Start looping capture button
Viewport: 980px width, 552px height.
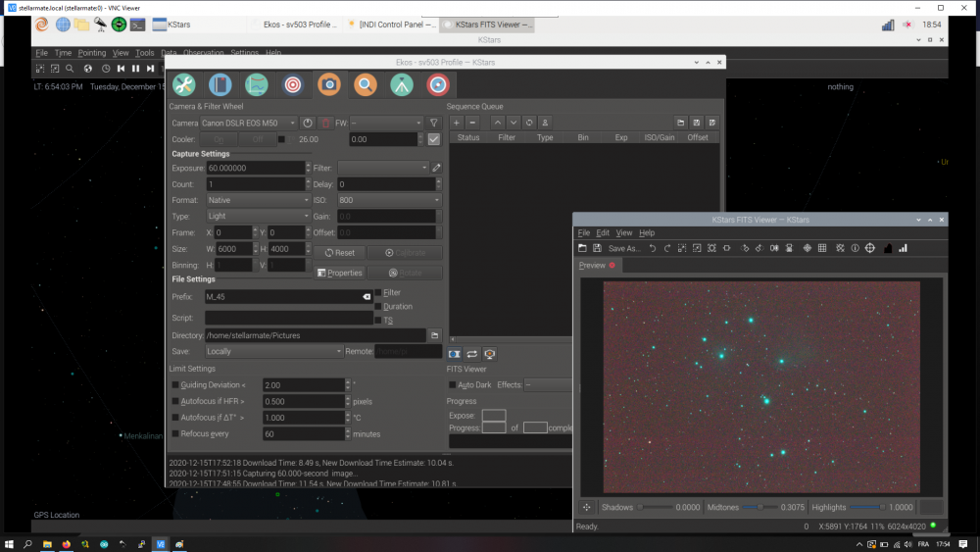click(x=472, y=354)
